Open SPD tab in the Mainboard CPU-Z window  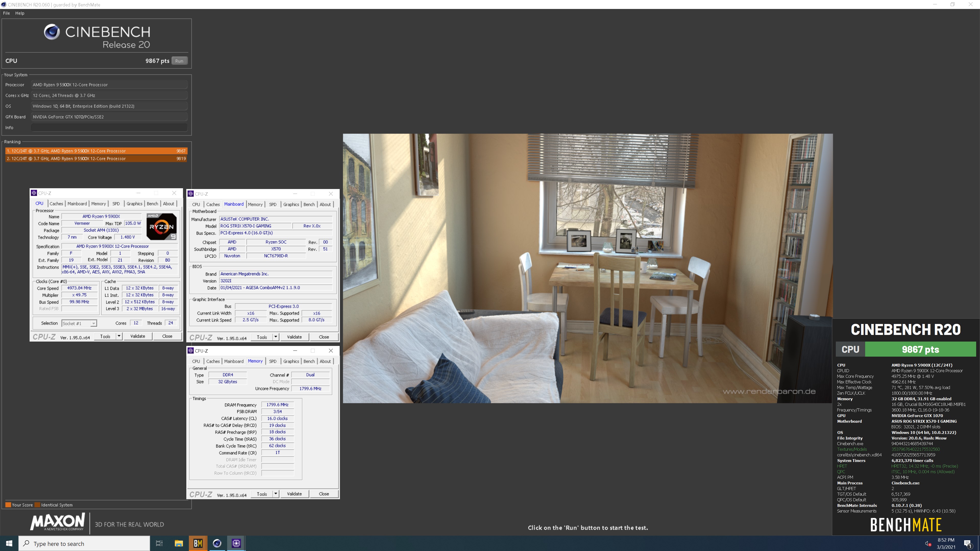click(273, 204)
